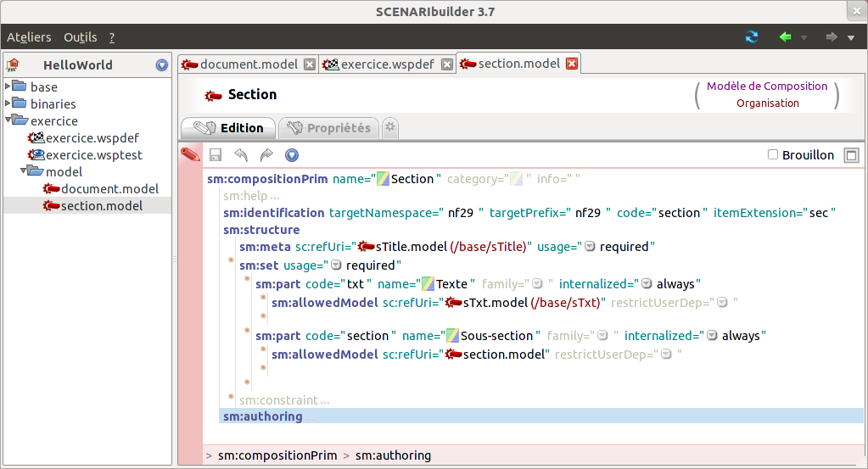Viewport: 868px width, 469px height.
Task: Click the targetNamespace value nf29
Action: pyautogui.click(x=461, y=212)
